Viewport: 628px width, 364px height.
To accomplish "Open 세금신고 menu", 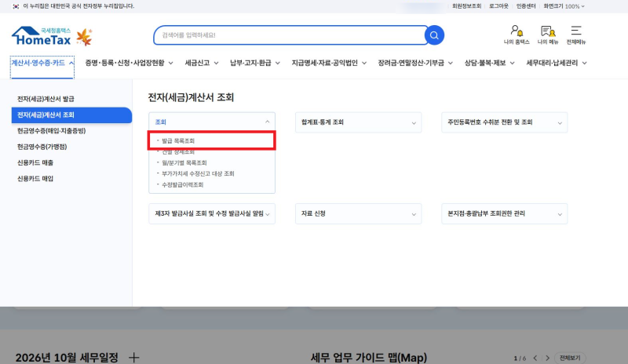I will [x=202, y=63].
